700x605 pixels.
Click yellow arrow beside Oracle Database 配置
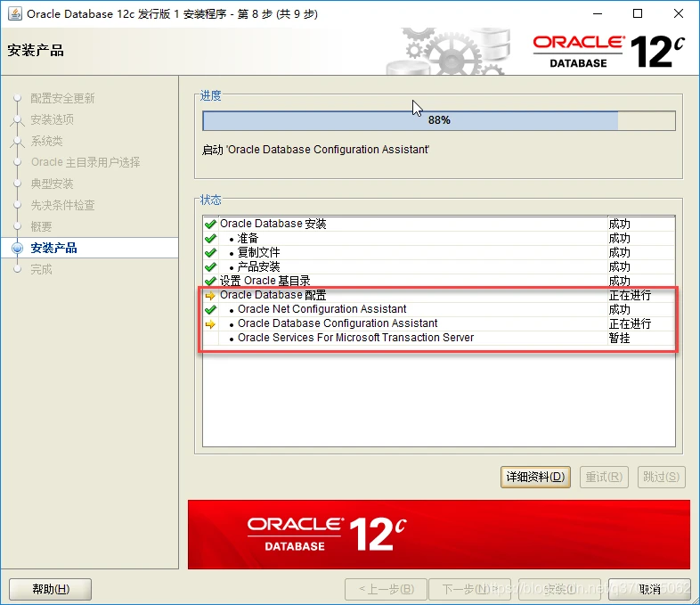[210, 296]
